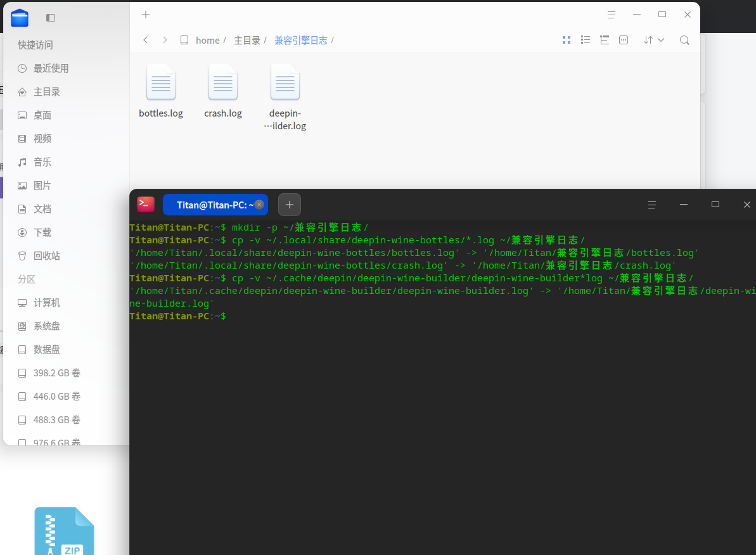Open view options ellipsis menu
Image resolution: width=756 pixels, height=555 pixels.
tap(624, 40)
